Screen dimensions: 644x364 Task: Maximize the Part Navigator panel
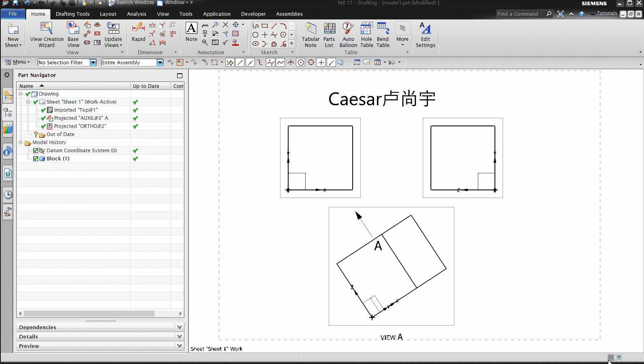[180, 75]
